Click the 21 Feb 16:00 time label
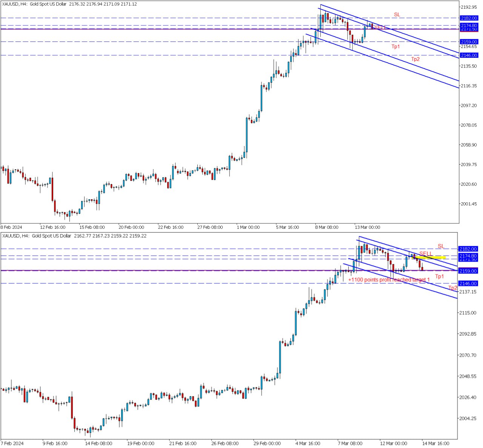 tap(183, 443)
